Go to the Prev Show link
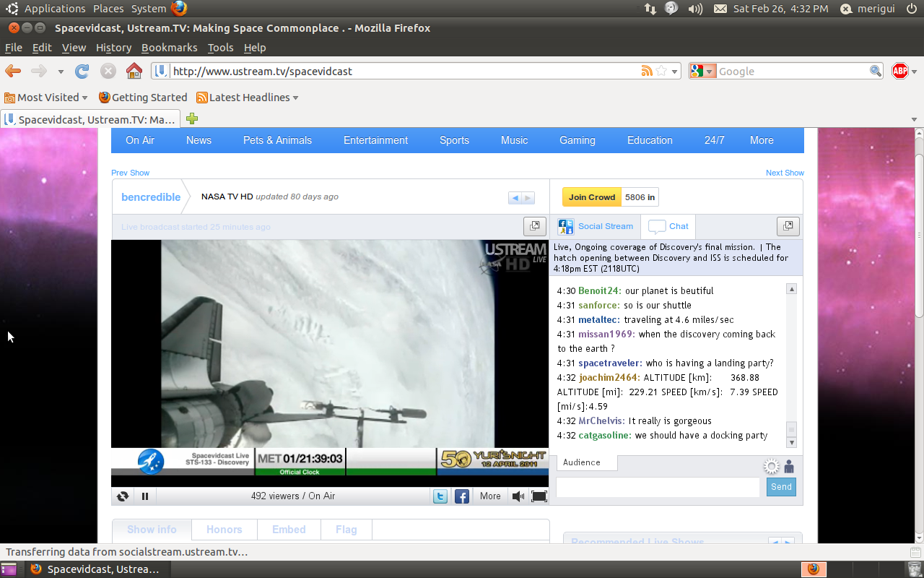Viewport: 924px width, 578px height. pyautogui.click(x=130, y=173)
